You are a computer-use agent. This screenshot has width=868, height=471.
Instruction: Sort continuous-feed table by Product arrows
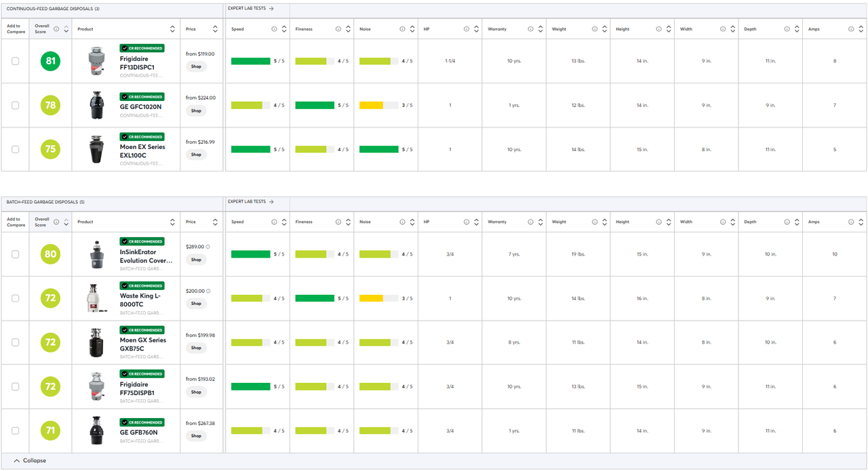tap(173, 29)
